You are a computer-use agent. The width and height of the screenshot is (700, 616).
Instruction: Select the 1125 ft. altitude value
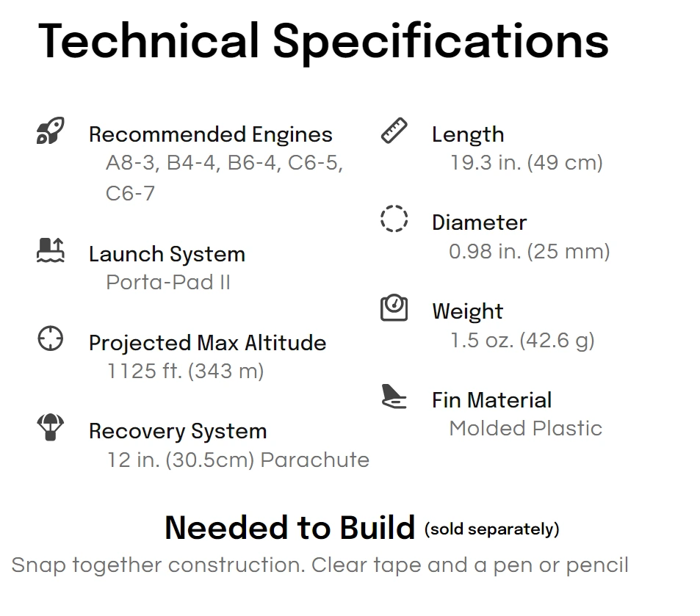tap(185, 371)
